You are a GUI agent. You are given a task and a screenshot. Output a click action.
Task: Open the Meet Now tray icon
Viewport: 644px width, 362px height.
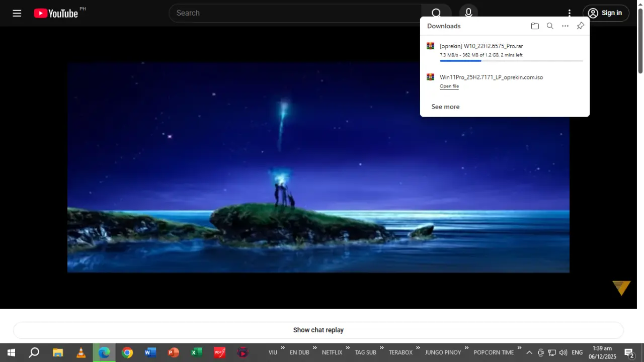[541, 352]
